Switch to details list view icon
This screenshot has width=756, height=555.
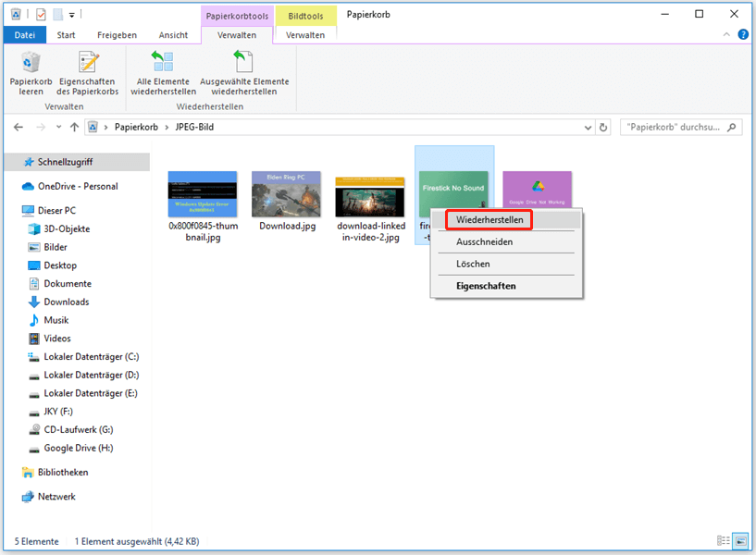coord(724,540)
